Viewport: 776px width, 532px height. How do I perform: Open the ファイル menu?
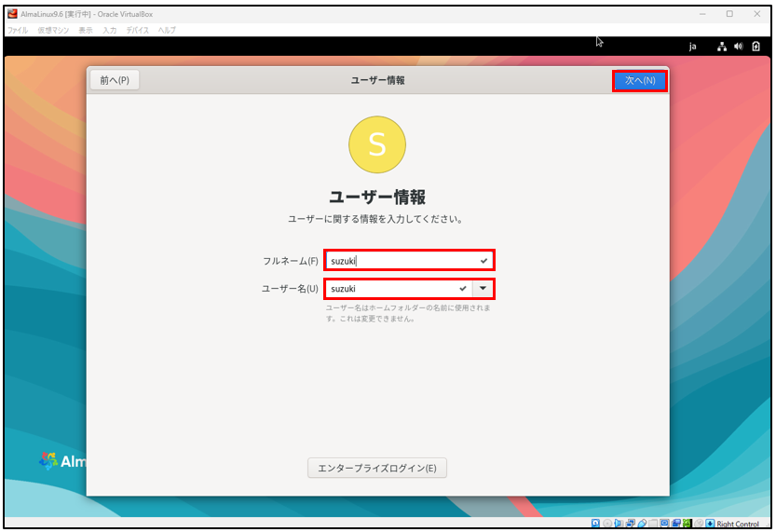pyautogui.click(x=18, y=31)
